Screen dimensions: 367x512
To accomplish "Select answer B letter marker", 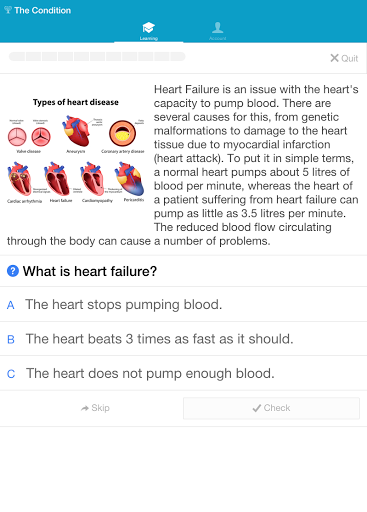I will pos(11,339).
